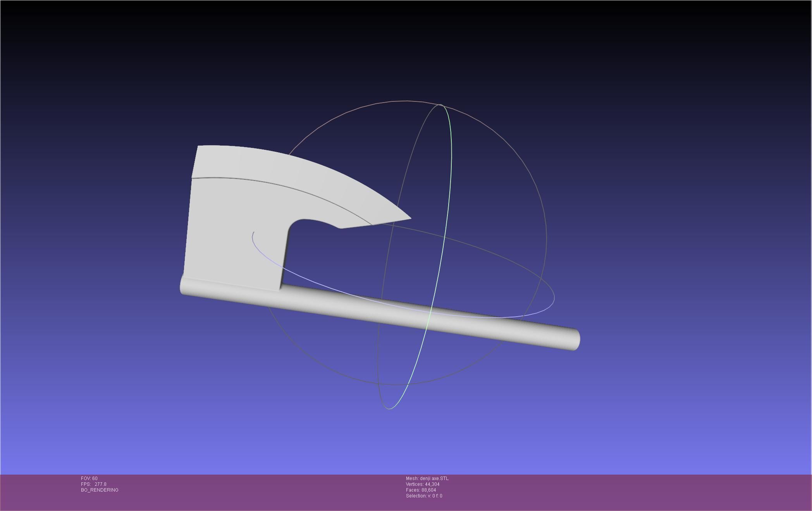
Task: Click the Vertices: 44,304 entry
Action: (423, 484)
